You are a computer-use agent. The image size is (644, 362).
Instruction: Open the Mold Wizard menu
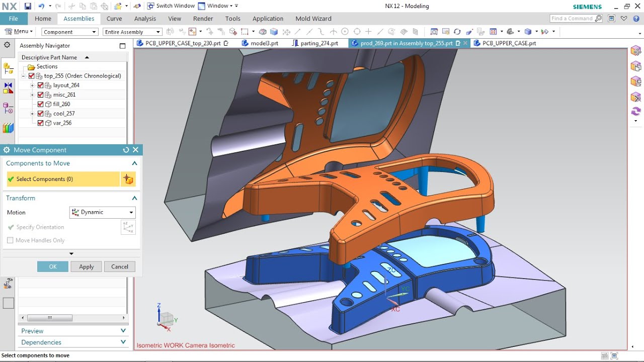pyautogui.click(x=313, y=19)
